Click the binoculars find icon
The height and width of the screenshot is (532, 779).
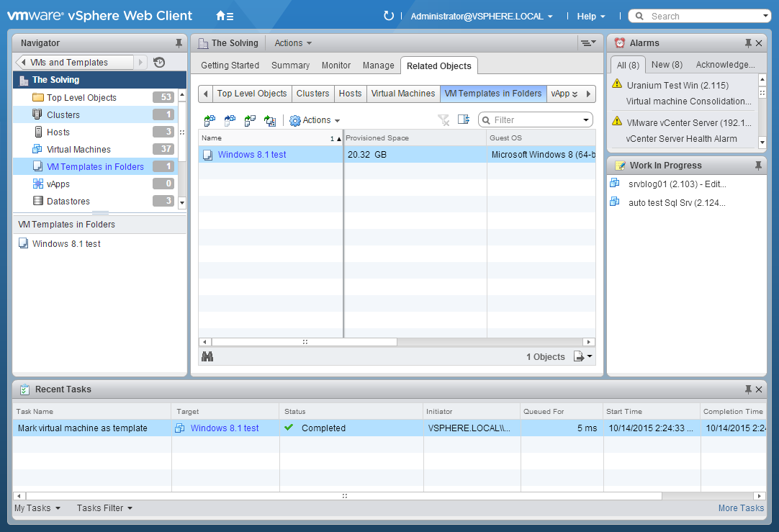(207, 356)
